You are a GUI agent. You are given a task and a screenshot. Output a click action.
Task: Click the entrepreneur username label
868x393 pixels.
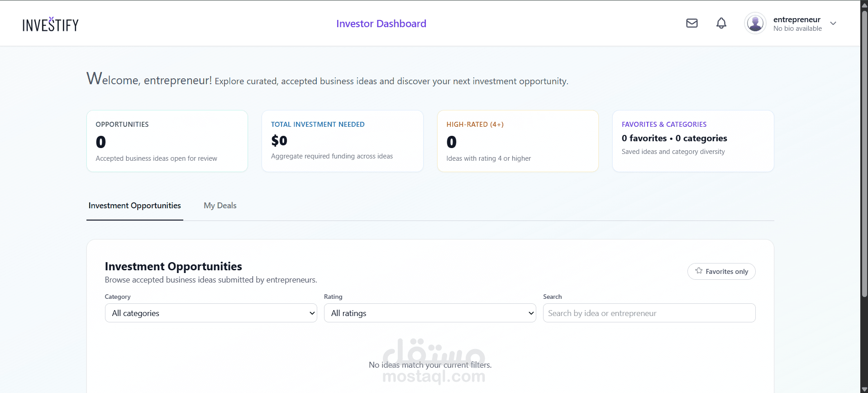point(796,19)
